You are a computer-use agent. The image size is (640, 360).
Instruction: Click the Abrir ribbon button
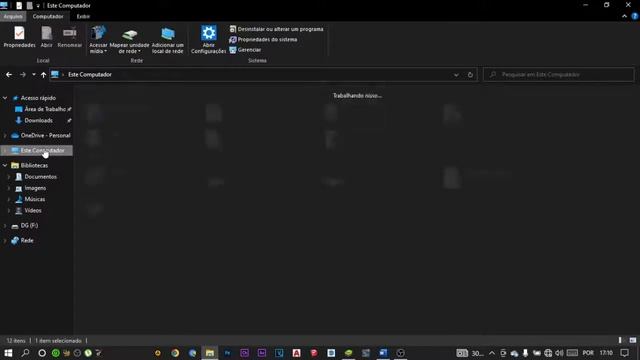tap(47, 37)
